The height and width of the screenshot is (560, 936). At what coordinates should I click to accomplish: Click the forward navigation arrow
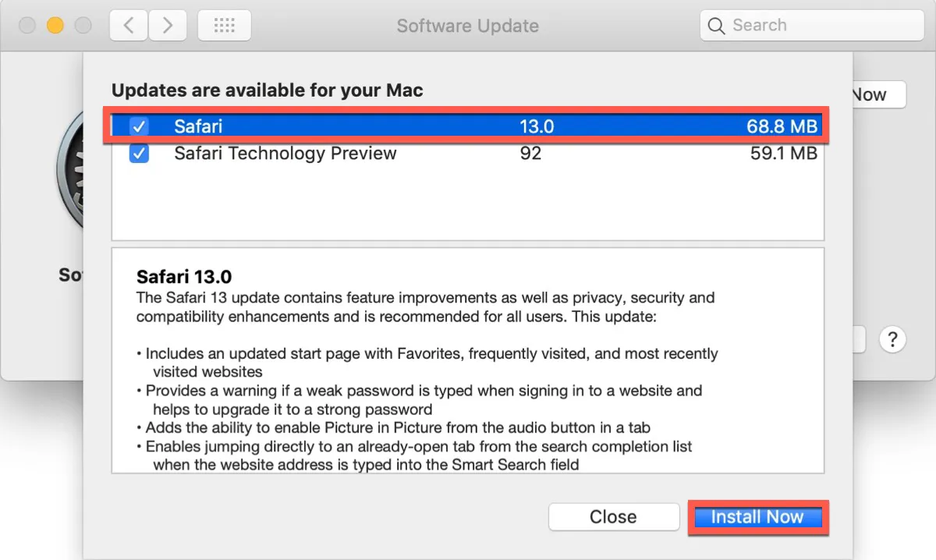167,26
